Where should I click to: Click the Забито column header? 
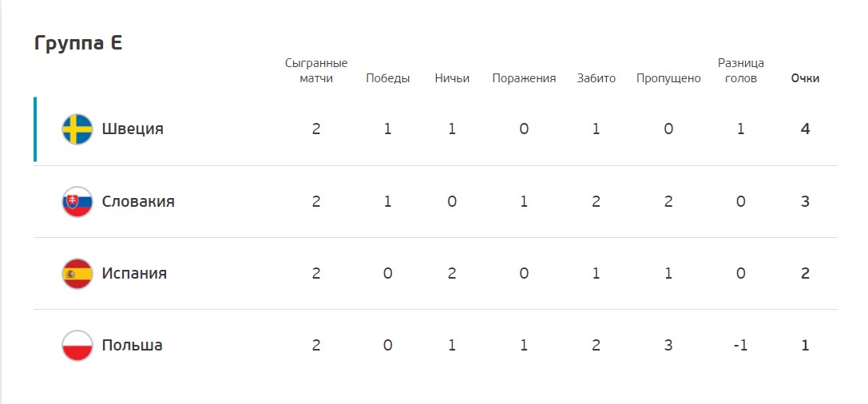tap(596, 78)
